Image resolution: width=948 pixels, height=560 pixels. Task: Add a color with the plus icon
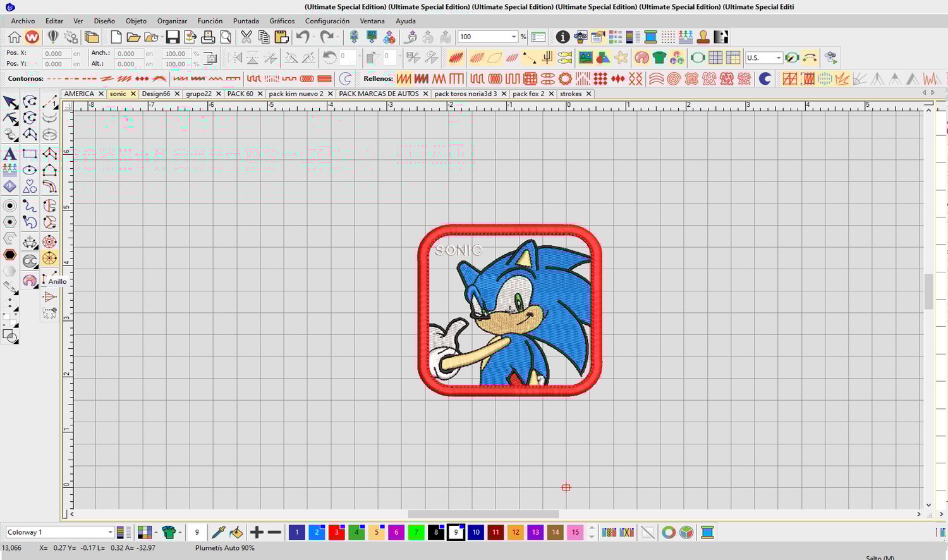tap(257, 532)
